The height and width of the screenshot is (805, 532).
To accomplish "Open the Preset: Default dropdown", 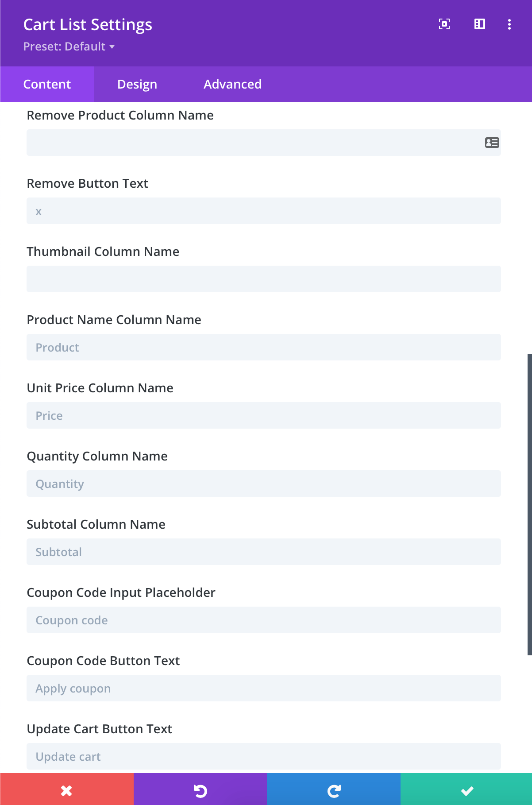I will [x=69, y=46].
